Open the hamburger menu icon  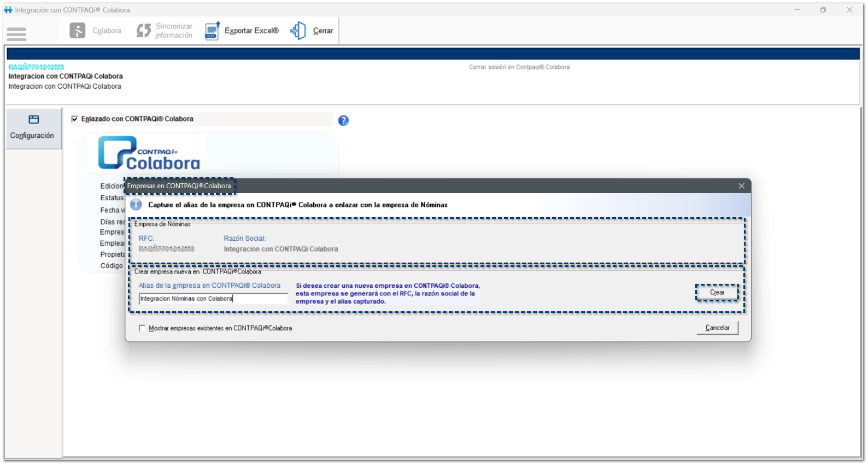click(16, 34)
